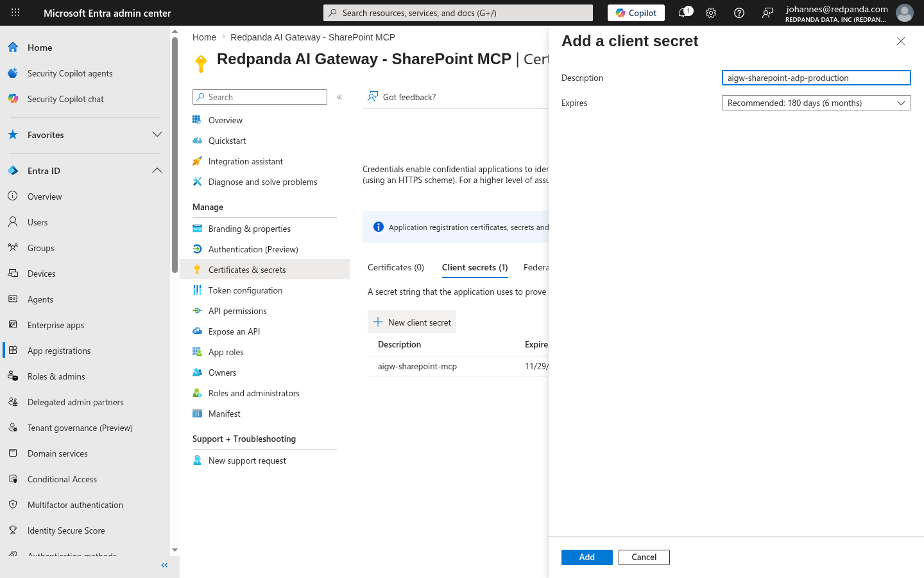Click the app menu Search field
Screen dimensions: 924x578
pyautogui.click(x=260, y=97)
